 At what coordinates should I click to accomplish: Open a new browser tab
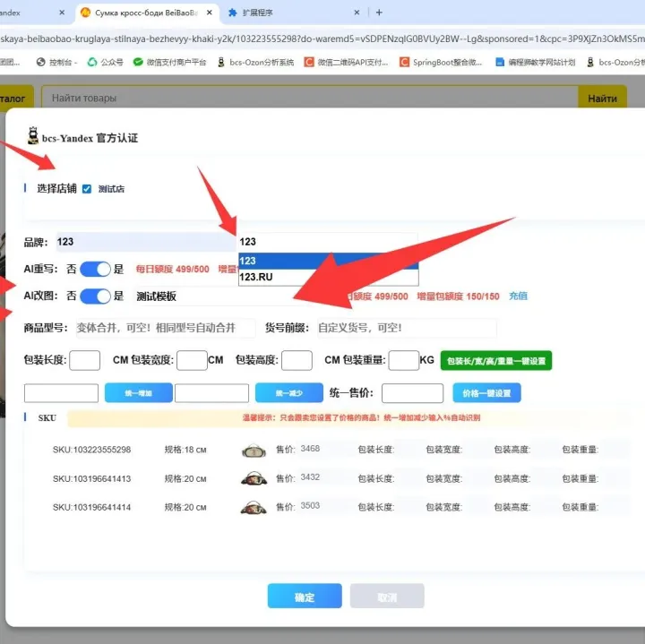tap(379, 13)
